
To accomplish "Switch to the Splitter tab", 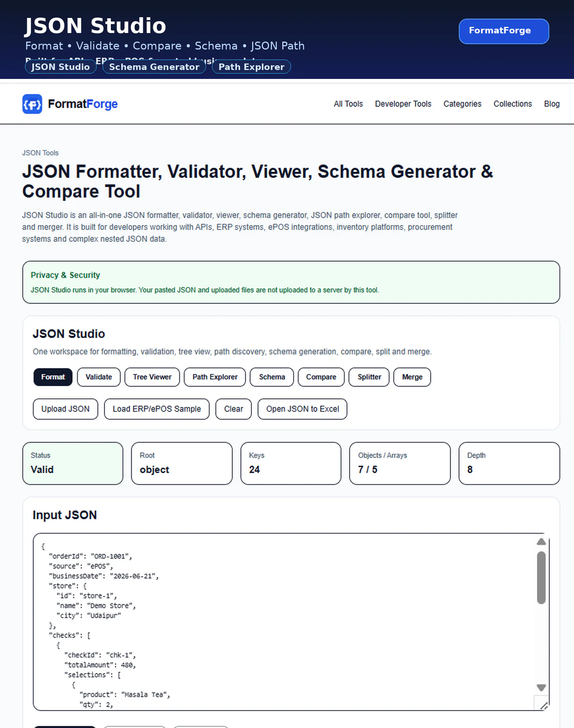I will tap(369, 377).
